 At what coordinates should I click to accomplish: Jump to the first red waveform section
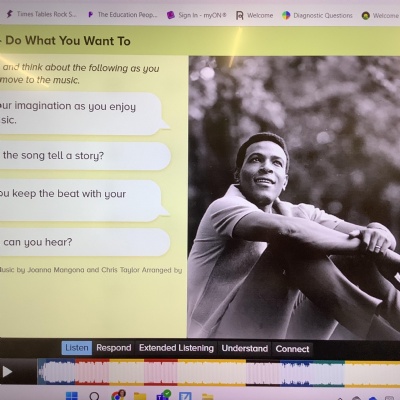pyautogui.click(x=92, y=372)
